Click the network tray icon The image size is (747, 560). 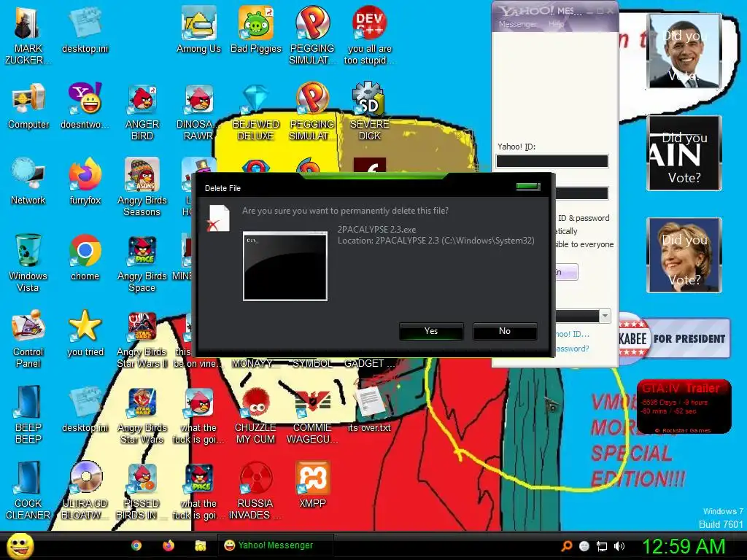pyautogui.click(x=602, y=546)
